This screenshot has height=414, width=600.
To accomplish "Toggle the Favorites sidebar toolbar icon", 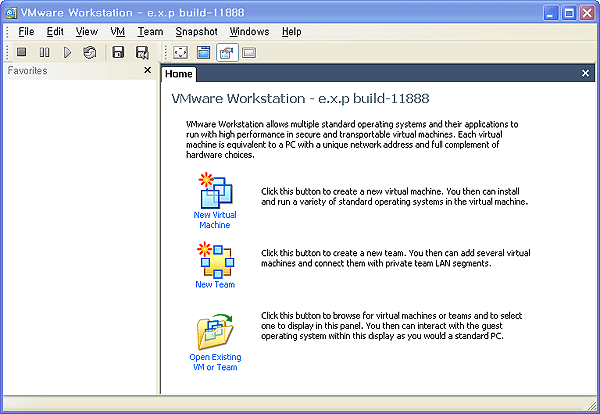I will (x=227, y=53).
